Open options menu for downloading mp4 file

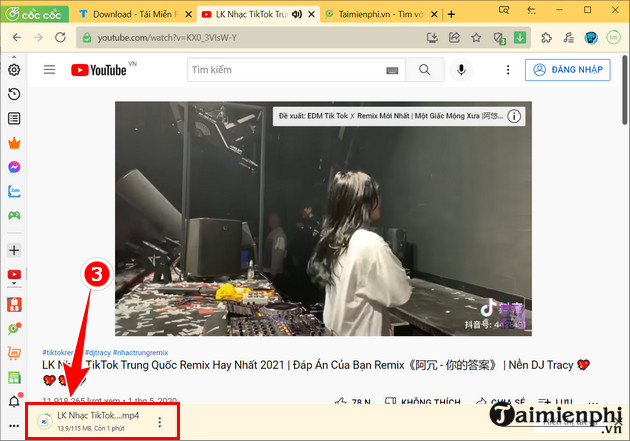pos(160,422)
